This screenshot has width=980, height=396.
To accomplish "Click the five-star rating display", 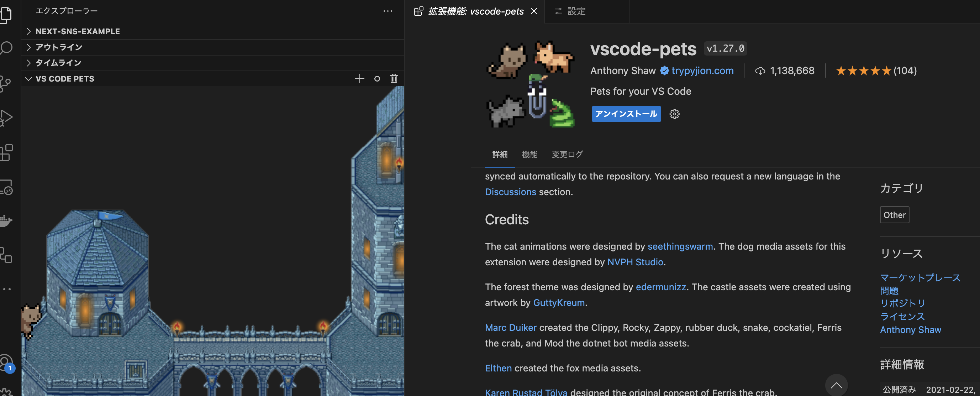I will click(864, 71).
